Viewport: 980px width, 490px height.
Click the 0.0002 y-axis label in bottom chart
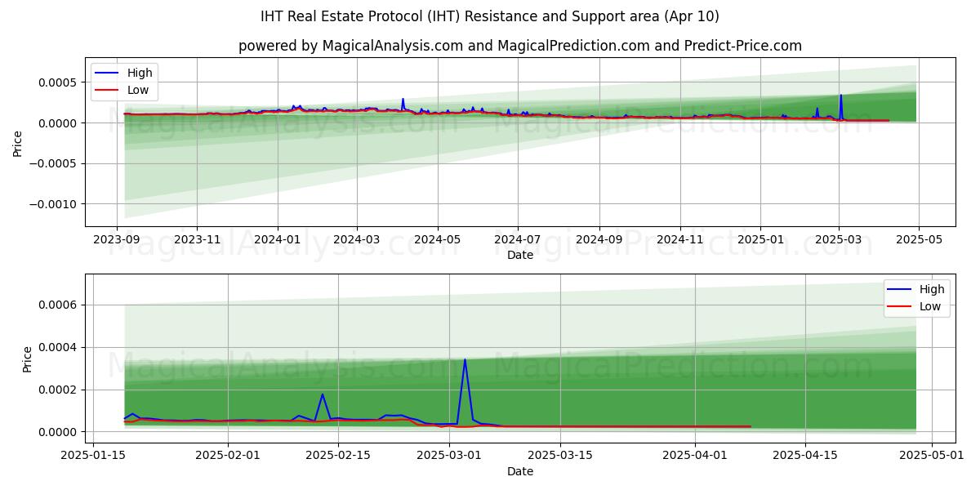[57, 390]
